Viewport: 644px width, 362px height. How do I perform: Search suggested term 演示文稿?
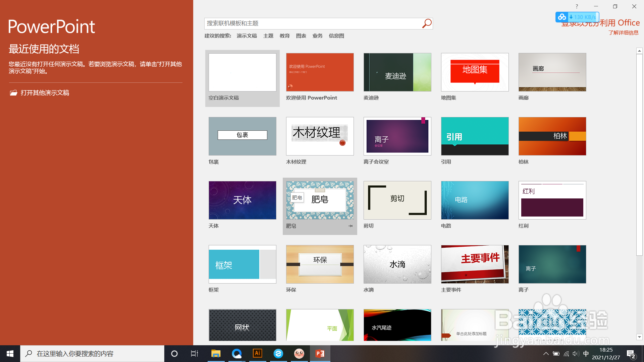coord(247,36)
